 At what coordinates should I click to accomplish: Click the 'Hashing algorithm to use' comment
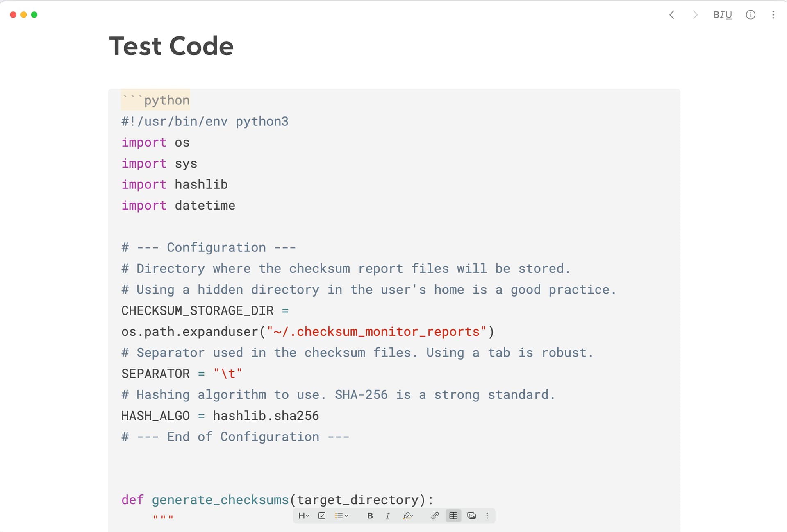pos(338,394)
